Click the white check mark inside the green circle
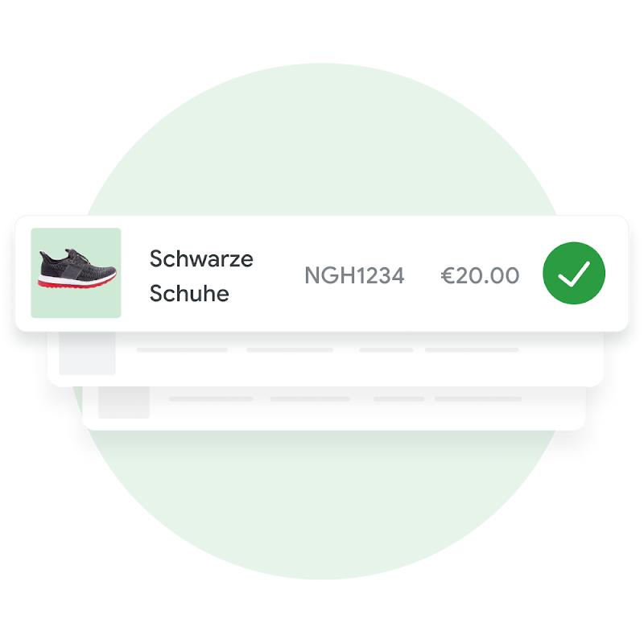 pyautogui.click(x=574, y=274)
